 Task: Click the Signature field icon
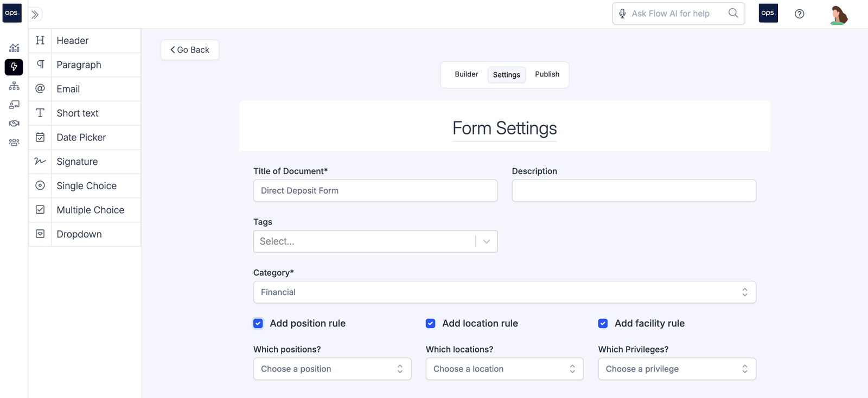click(x=40, y=162)
